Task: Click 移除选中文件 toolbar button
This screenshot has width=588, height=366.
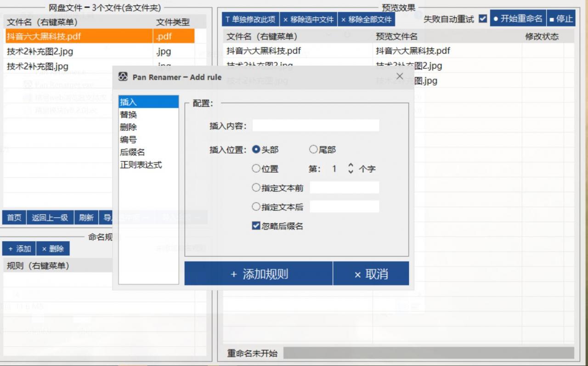Action: click(x=308, y=19)
